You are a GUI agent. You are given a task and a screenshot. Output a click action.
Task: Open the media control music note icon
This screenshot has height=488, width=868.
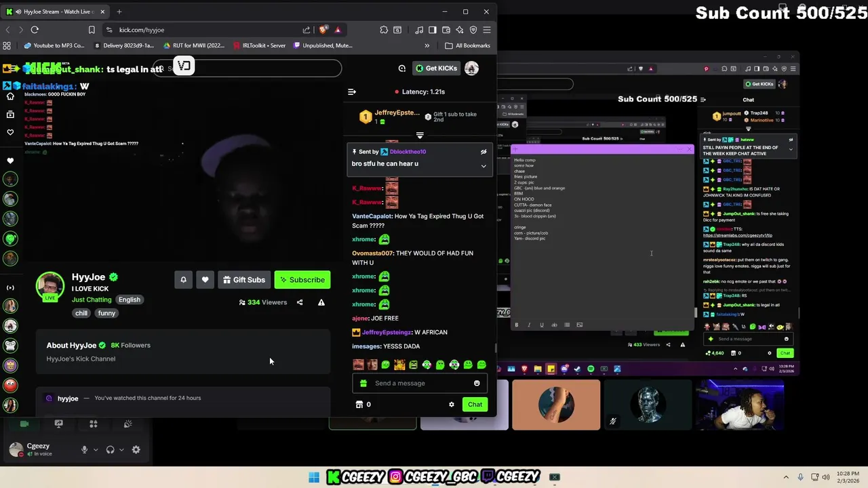(419, 30)
